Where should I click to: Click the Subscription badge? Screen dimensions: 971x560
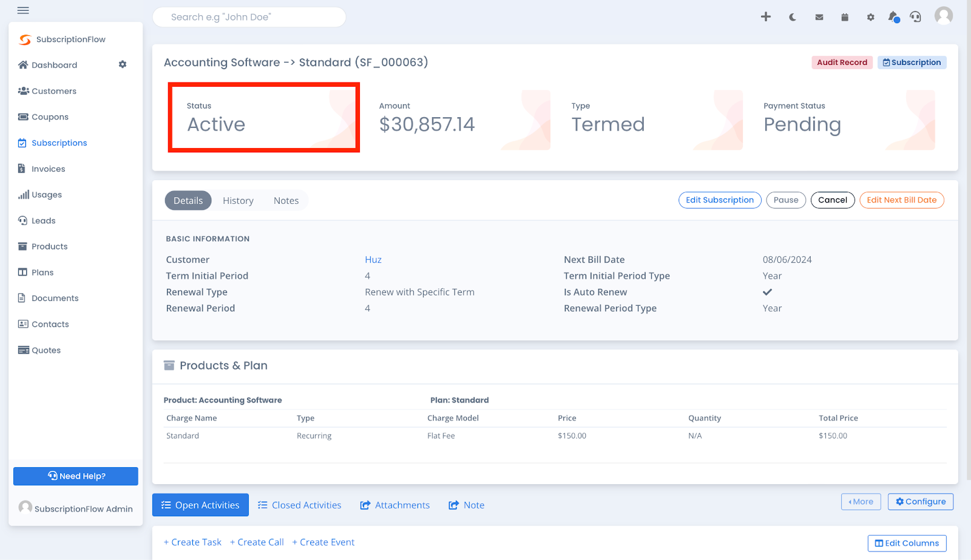[x=912, y=62]
